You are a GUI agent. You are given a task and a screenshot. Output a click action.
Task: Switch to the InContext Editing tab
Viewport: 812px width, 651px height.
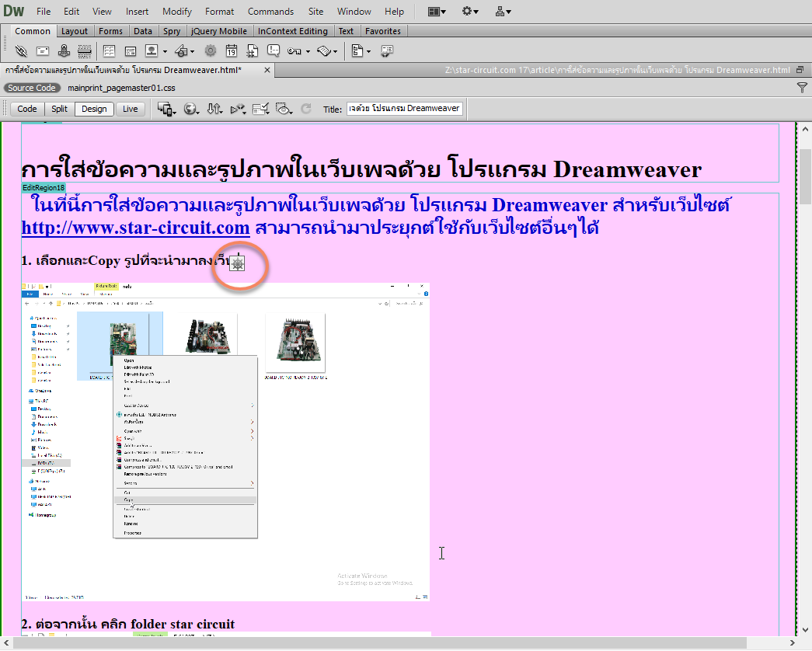tap(293, 31)
